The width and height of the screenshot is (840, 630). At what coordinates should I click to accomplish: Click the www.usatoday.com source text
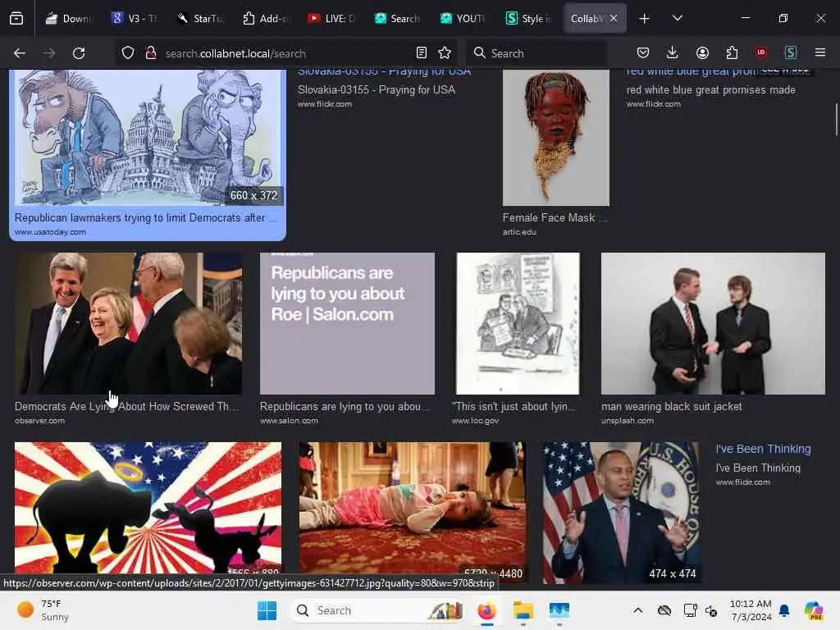pyautogui.click(x=50, y=232)
